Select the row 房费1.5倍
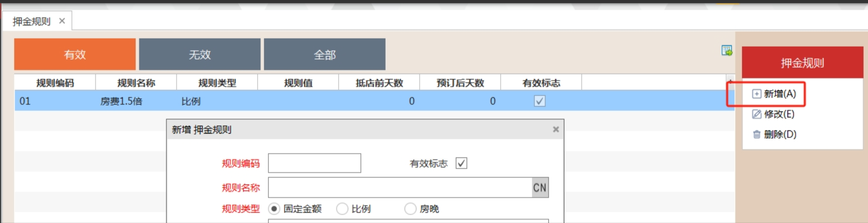868x223 pixels. pyautogui.click(x=122, y=101)
